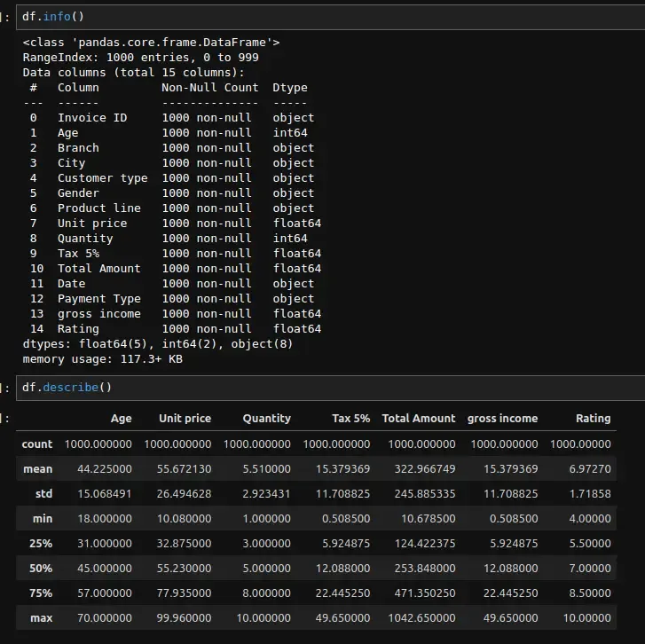Click the 50% row label
The image size is (645, 644).
(x=41, y=568)
